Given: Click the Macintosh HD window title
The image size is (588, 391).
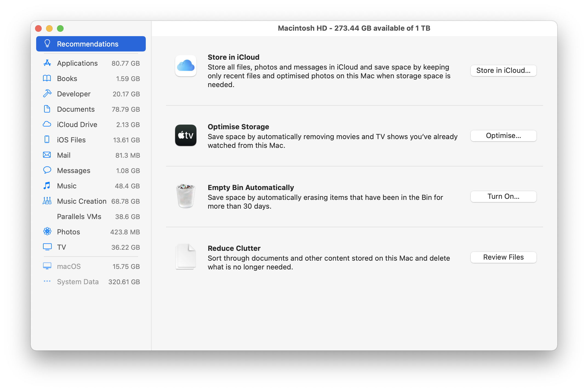Looking at the screenshot, I should (x=354, y=28).
